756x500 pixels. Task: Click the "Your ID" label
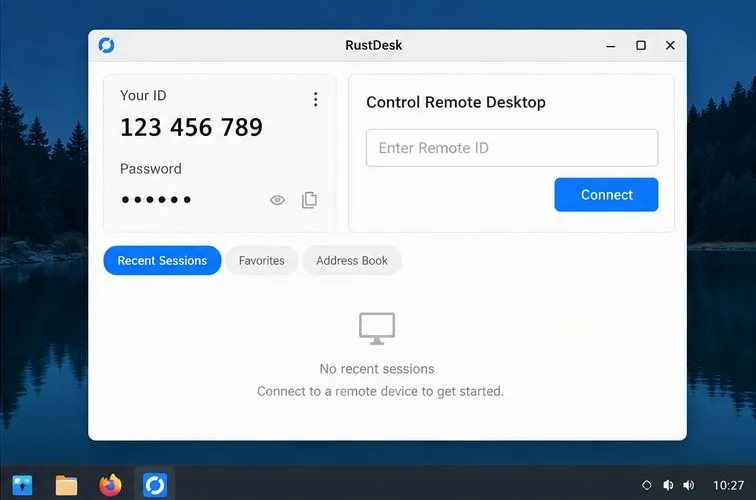(x=143, y=95)
